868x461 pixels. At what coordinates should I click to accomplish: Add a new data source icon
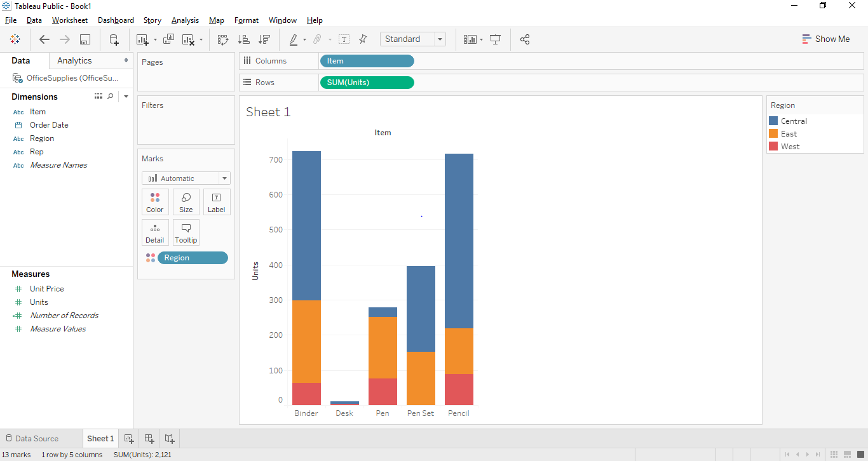tap(114, 39)
